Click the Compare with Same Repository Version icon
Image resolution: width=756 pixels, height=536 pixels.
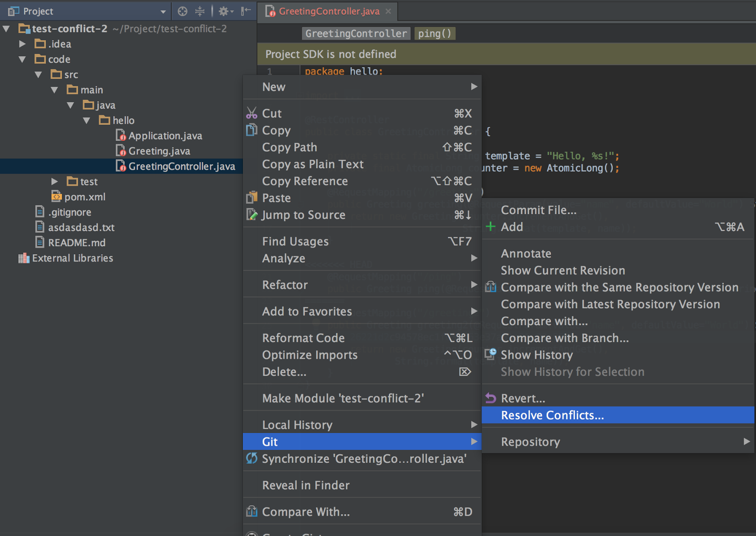490,287
